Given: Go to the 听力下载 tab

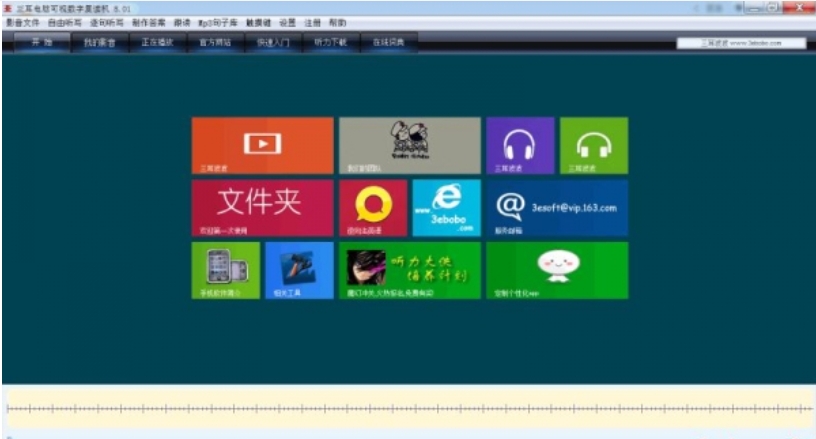Looking at the screenshot, I should point(330,42).
